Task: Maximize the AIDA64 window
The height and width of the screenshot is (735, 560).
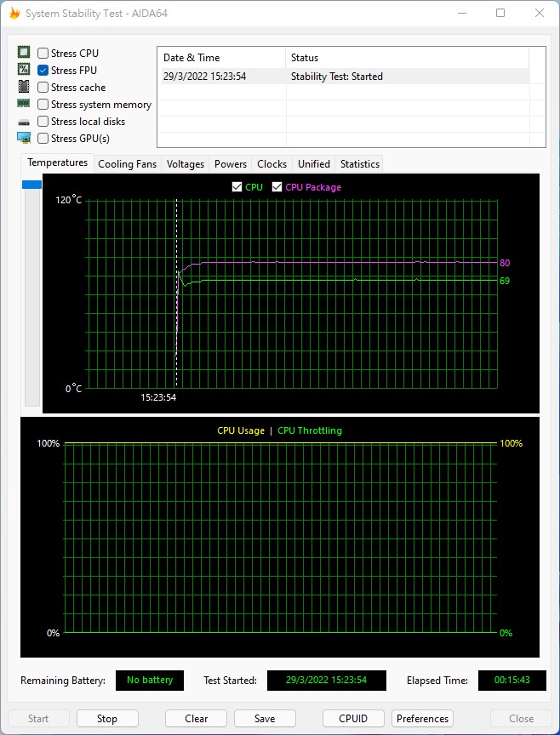Action: [500, 13]
